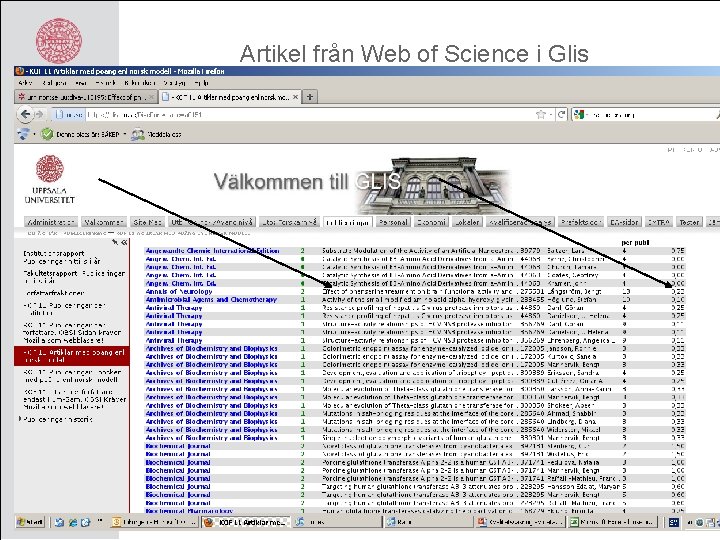
Task: Close the KOF 11 Artiklar browser tab
Action: [296, 97]
